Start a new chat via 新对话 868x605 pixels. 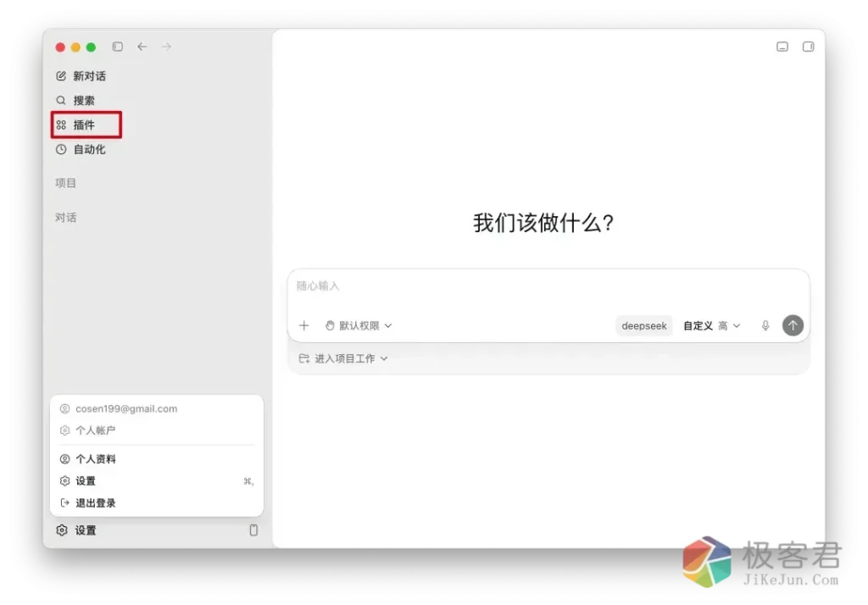(x=81, y=75)
